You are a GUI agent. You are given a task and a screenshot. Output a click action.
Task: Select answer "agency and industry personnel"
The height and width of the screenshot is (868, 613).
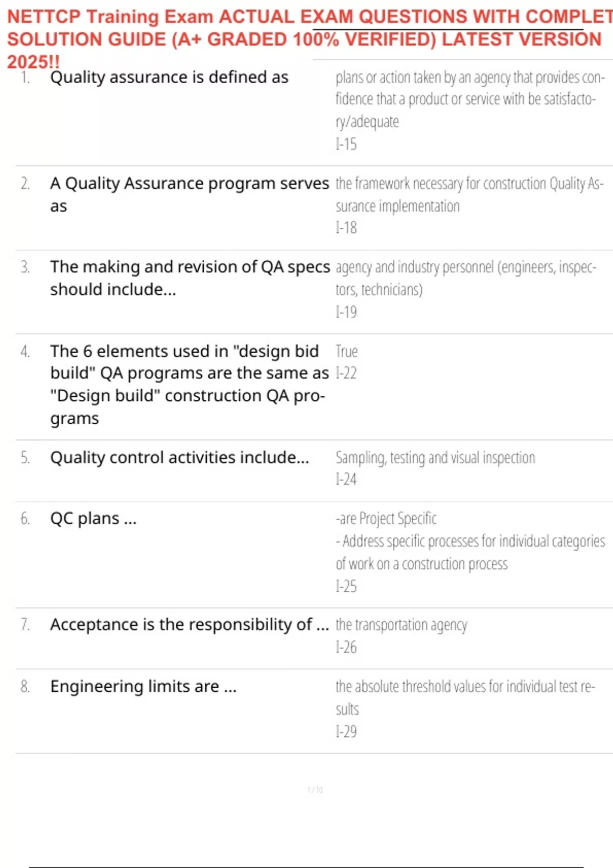[465, 278]
